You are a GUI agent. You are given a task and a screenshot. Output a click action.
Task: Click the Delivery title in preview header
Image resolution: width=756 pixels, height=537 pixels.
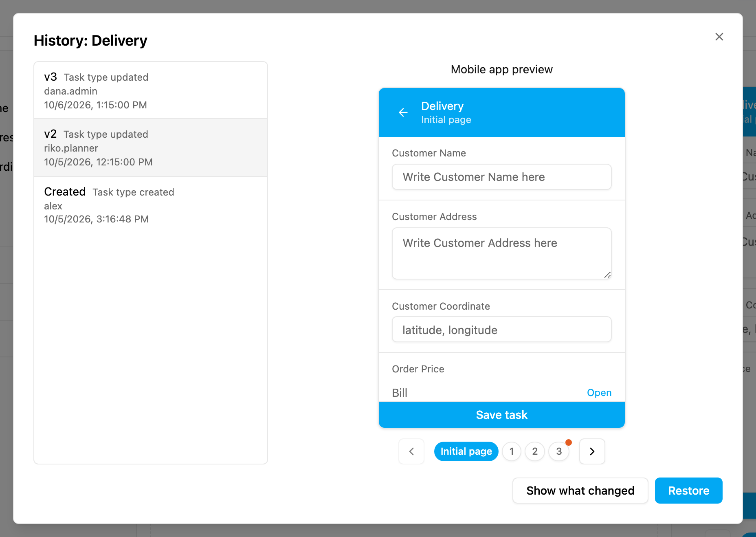442,106
